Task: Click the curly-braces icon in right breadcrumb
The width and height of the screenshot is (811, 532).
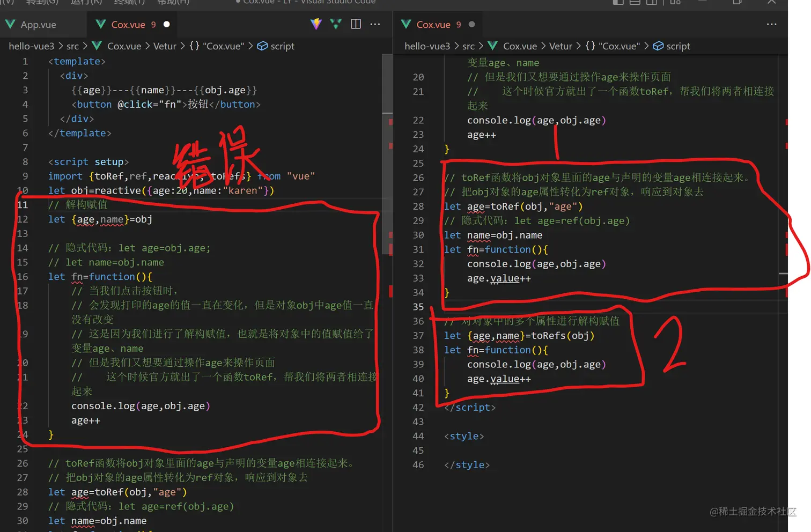Action: click(590, 46)
